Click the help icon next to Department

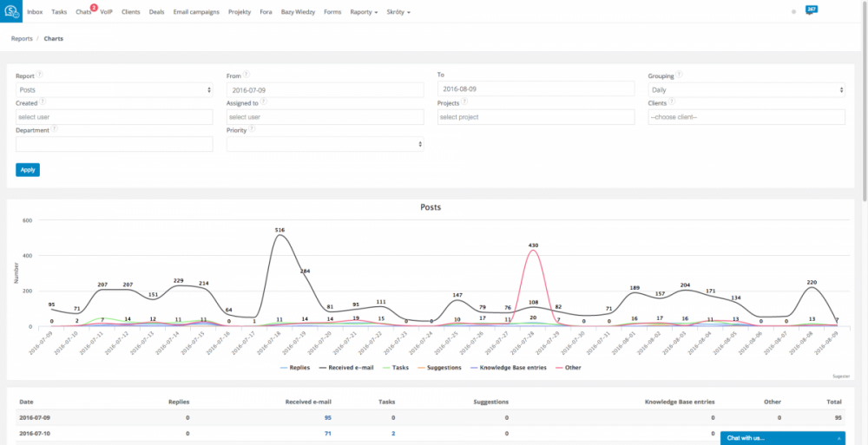(54, 129)
